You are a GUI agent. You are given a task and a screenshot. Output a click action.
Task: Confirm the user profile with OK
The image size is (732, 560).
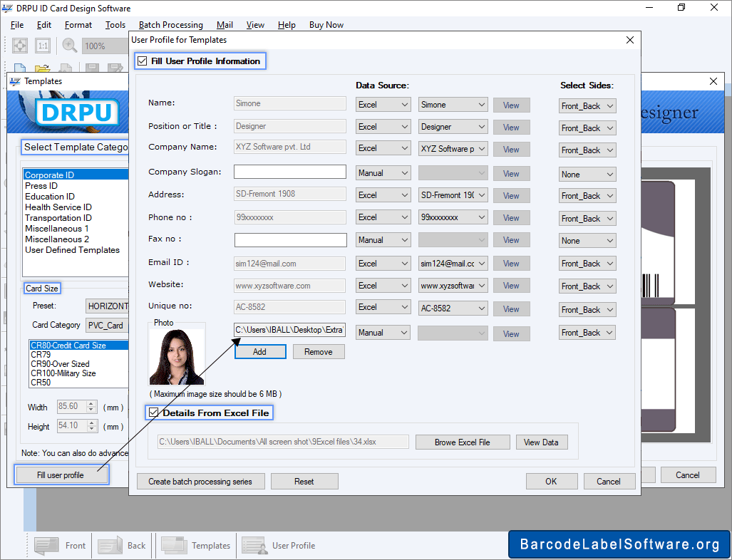[x=552, y=482]
